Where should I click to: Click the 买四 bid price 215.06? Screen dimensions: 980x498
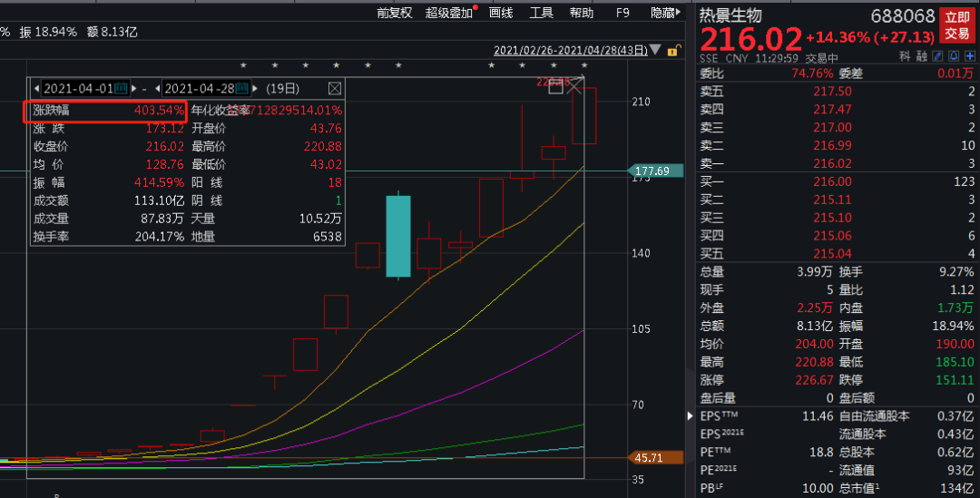tap(832, 236)
